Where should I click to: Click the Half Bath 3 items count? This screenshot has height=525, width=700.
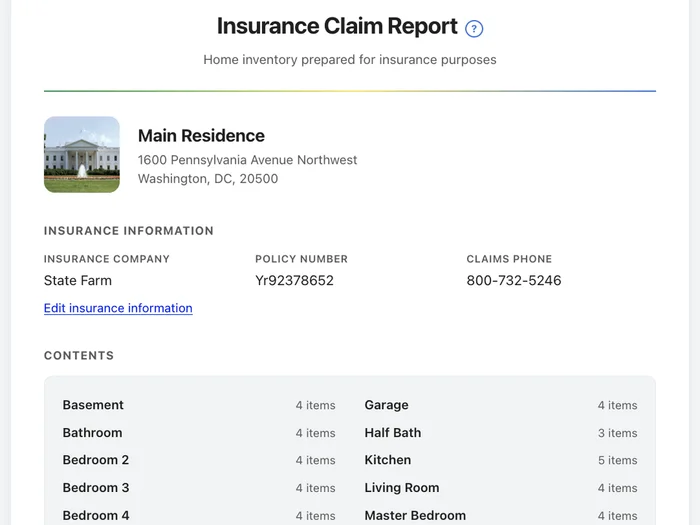point(617,433)
